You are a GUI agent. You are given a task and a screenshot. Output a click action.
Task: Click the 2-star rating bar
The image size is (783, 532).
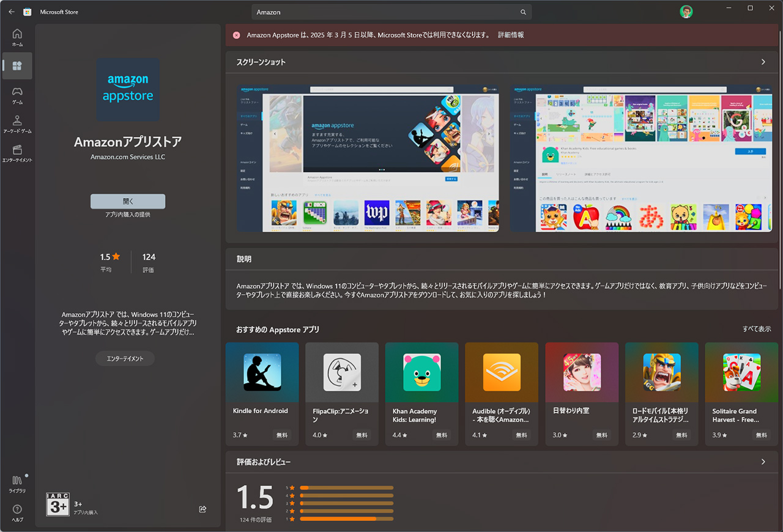346,511
